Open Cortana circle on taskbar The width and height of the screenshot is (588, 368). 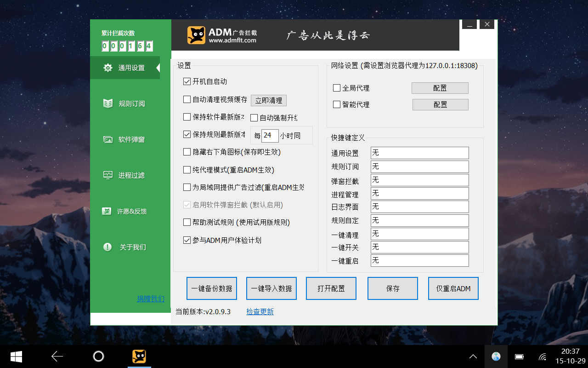point(98,356)
